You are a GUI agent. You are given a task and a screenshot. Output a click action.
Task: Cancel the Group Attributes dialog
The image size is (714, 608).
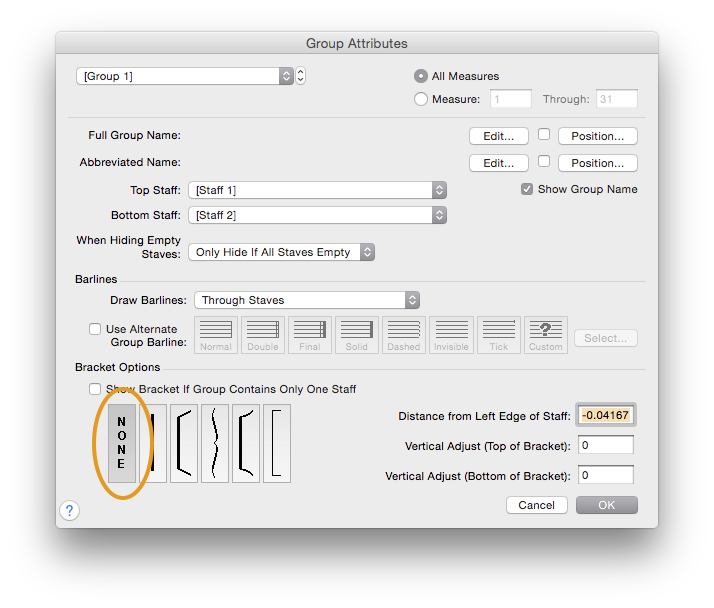[536, 505]
